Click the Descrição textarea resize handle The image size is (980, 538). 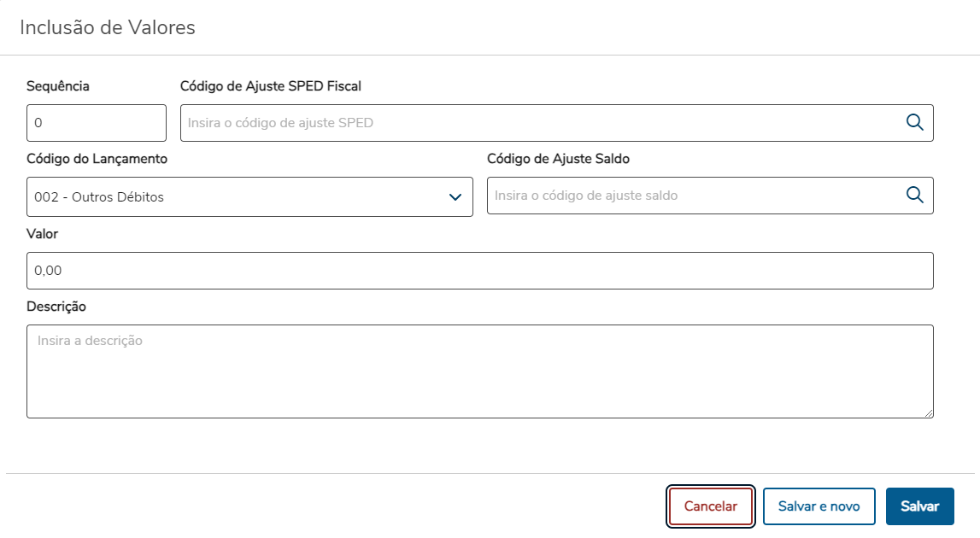[929, 413]
